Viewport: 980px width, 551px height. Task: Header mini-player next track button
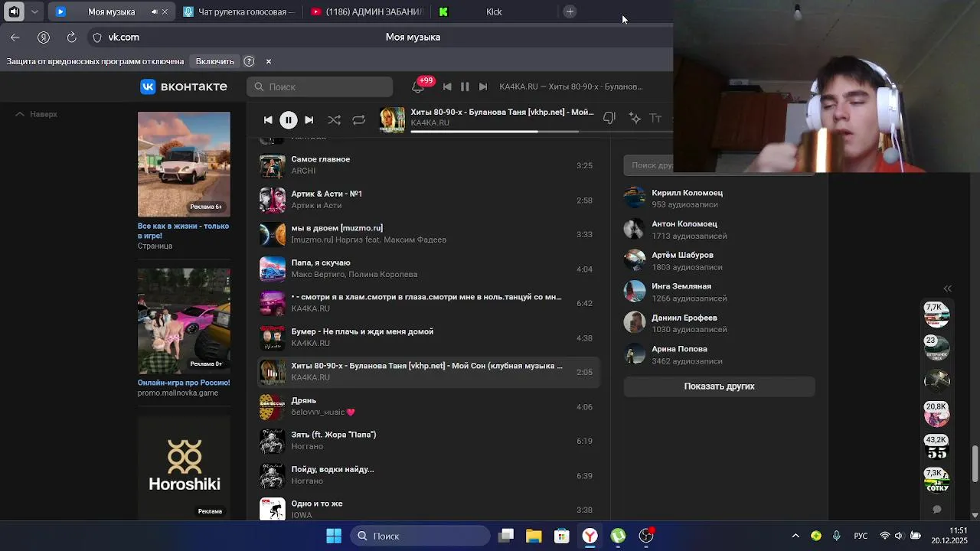point(482,86)
